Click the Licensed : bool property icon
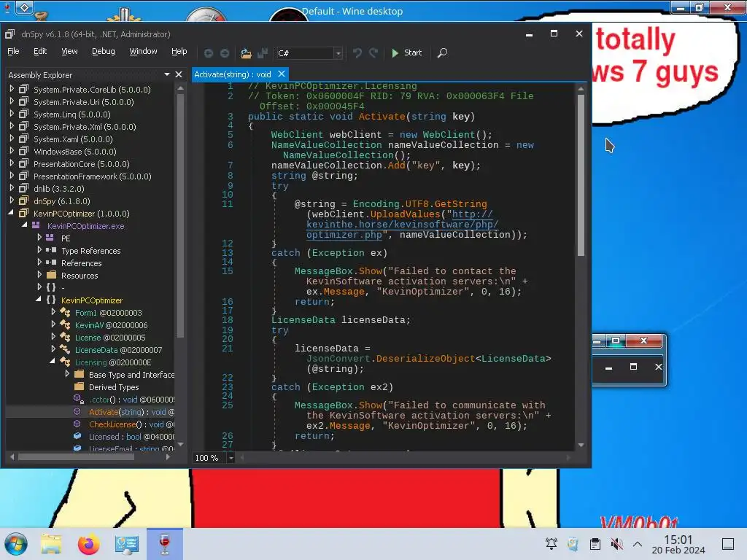 (77, 436)
